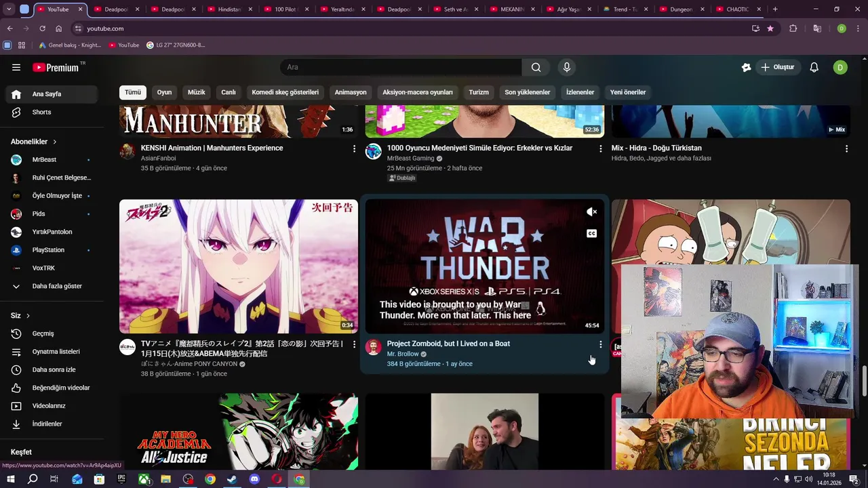Viewport: 868px width, 488px height.
Task: Open Chrome Translate icon in toolbar
Action: (817, 28)
